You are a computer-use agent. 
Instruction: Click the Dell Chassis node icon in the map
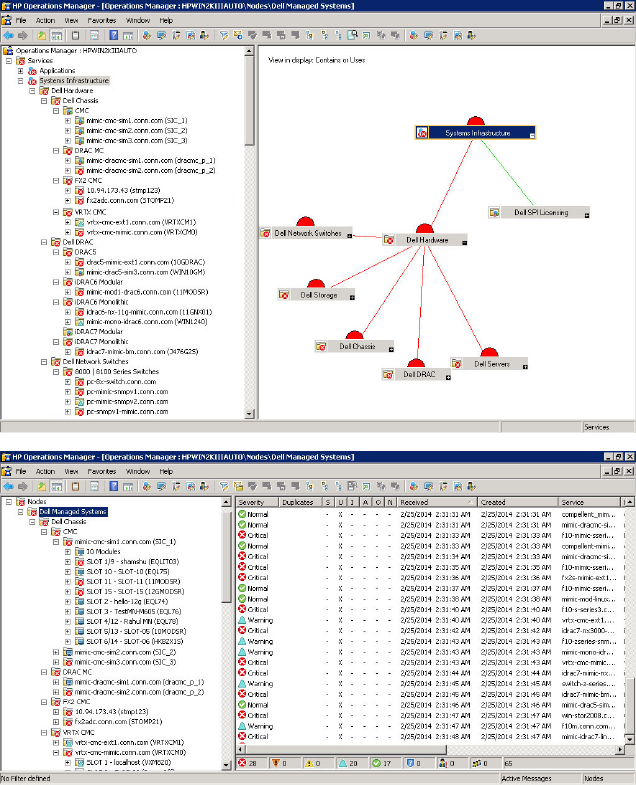(x=321, y=346)
